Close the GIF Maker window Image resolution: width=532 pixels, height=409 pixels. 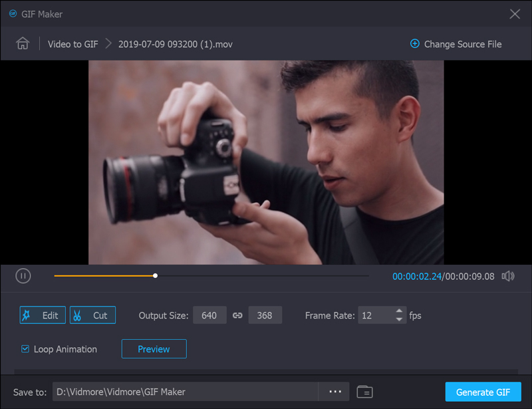coord(514,14)
